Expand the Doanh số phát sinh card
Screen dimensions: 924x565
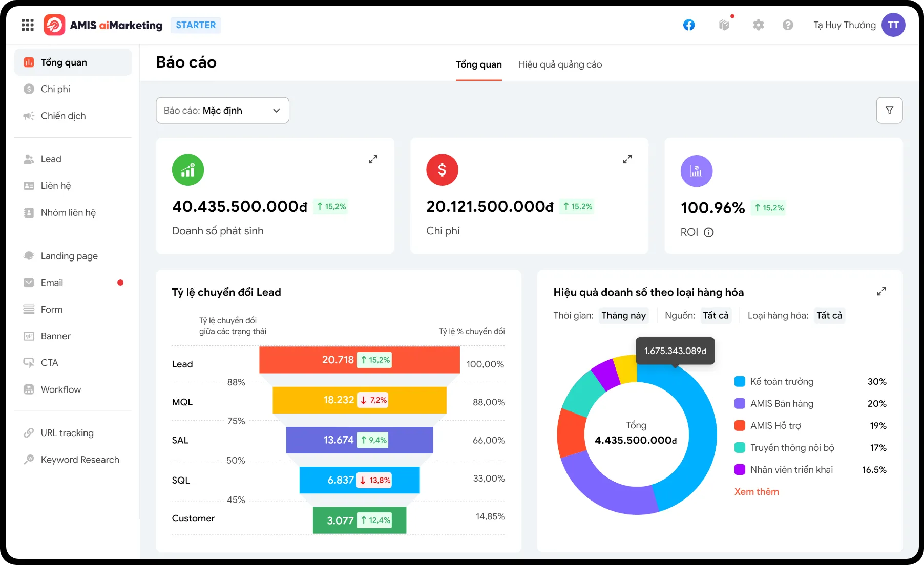(373, 159)
